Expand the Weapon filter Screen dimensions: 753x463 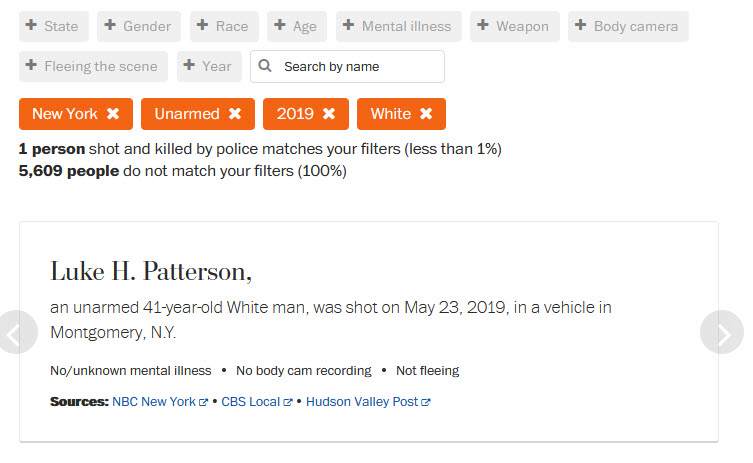[x=514, y=26]
